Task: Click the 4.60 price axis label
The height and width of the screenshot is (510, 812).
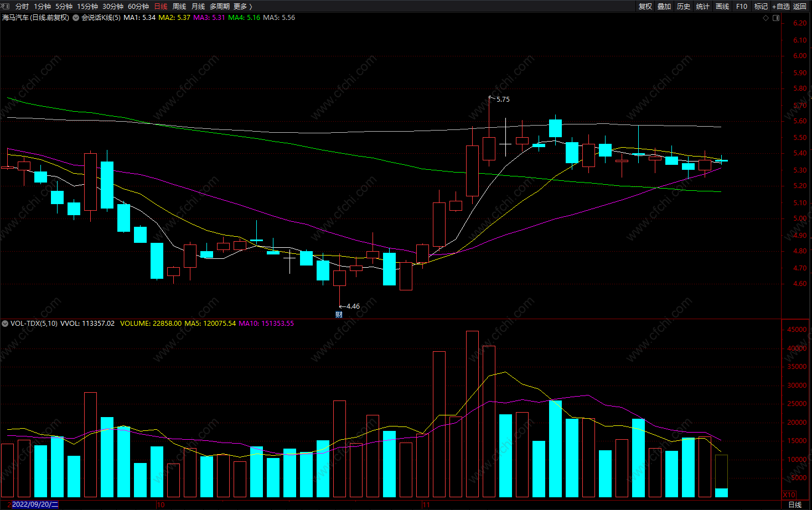Action: 800,284
